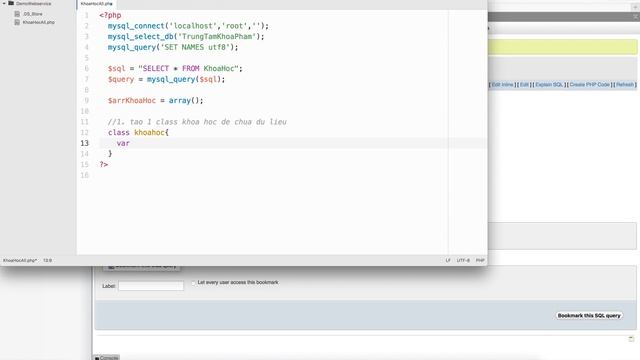
Task: Click the khoahoc class name
Action: tap(149, 133)
